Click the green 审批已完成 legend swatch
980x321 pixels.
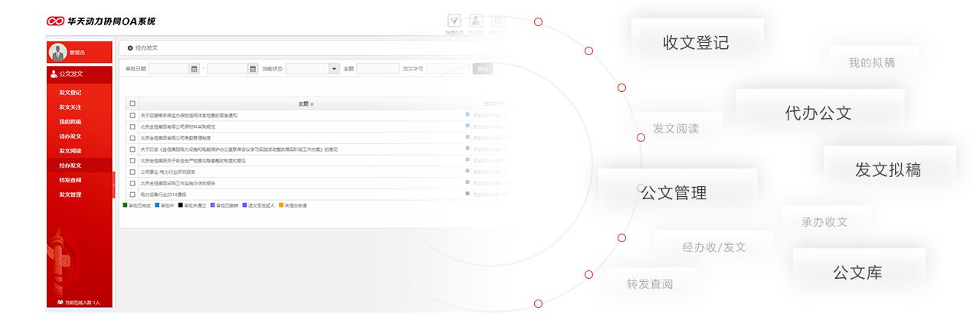125,205
